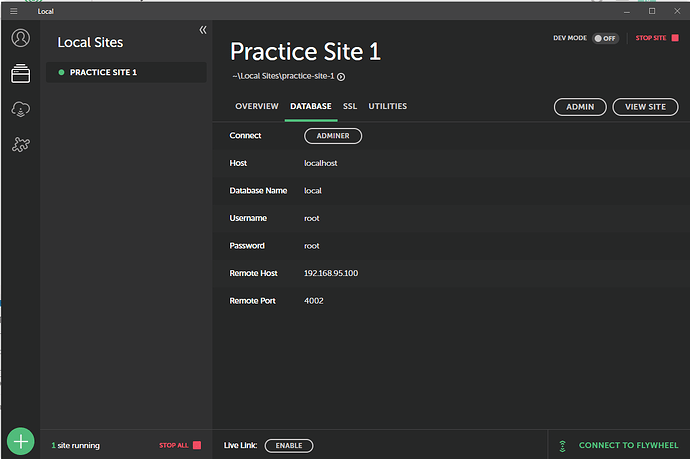
Task: Open the user account avatar icon
Action: 21,38
